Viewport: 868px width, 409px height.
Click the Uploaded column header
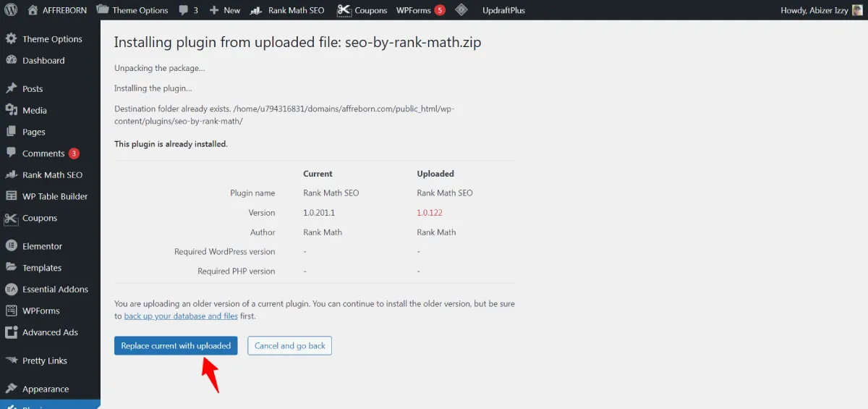(435, 174)
